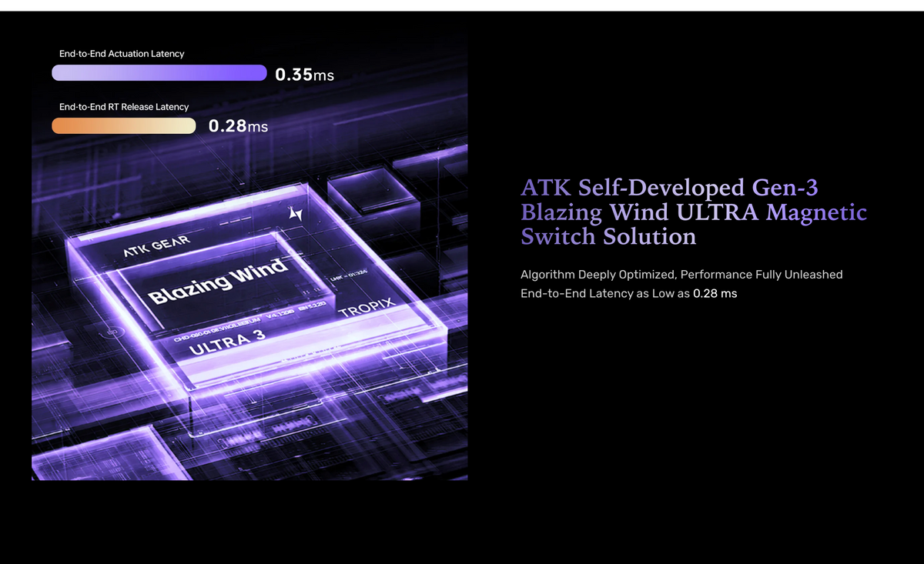Select the "Blazing Wind" chip label
The width and height of the screenshot is (924, 564).
218,281
